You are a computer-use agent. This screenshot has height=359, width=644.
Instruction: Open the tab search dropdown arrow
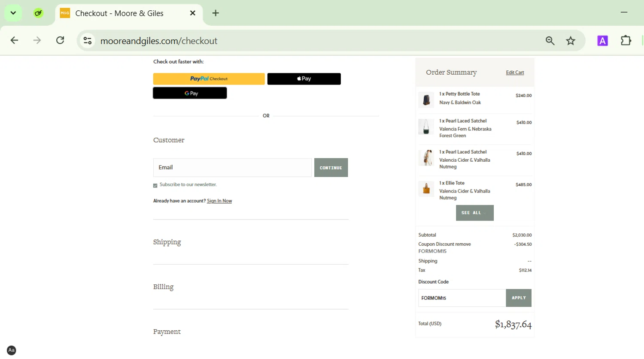click(x=13, y=13)
